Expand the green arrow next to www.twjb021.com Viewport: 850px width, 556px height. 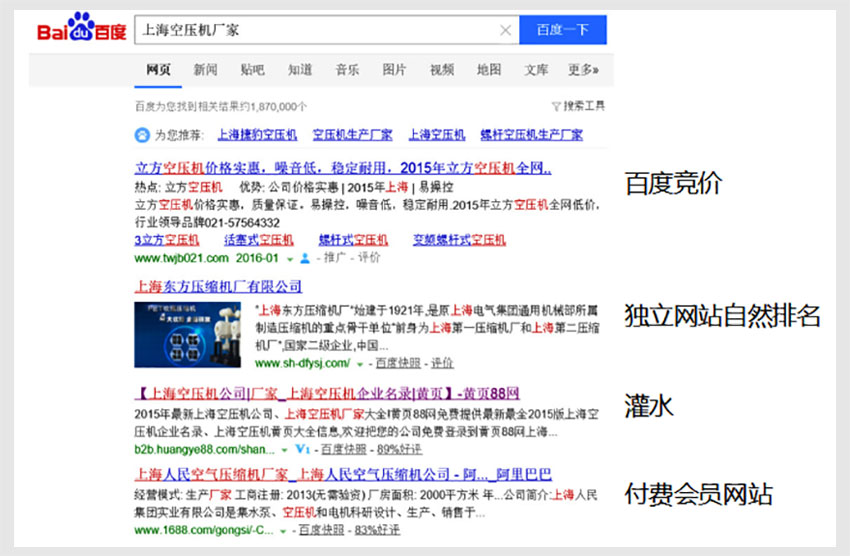[289, 258]
